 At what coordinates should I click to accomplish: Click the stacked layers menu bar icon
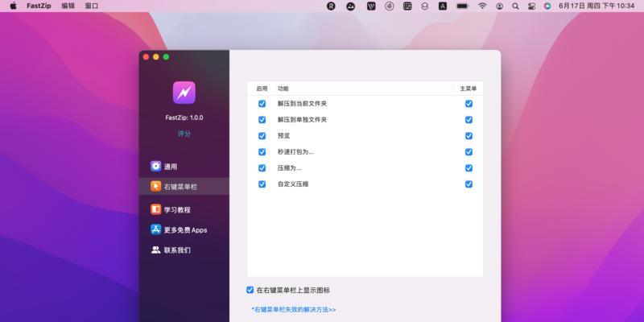(x=425, y=6)
